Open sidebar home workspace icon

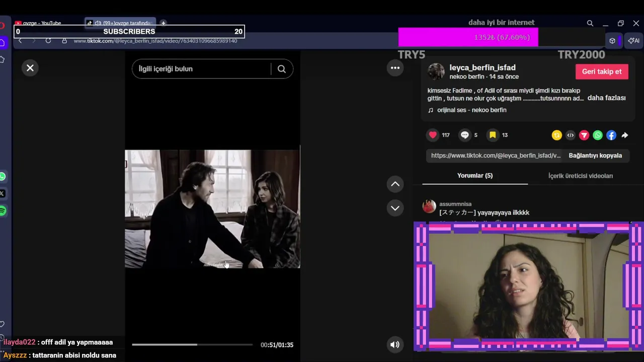coord(3,43)
